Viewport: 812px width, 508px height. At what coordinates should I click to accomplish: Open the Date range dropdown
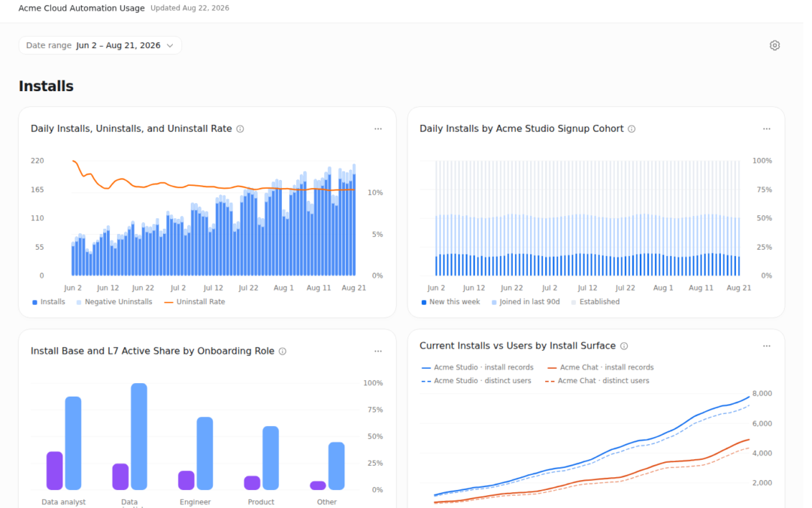click(100, 46)
